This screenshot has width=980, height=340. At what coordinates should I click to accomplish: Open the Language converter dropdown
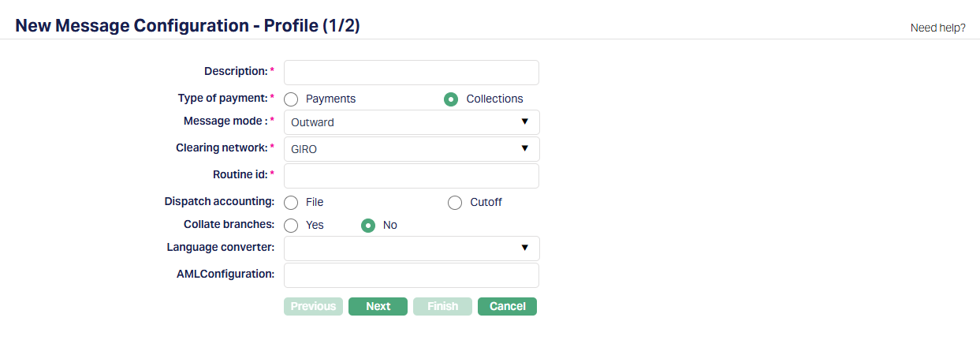[x=411, y=248]
